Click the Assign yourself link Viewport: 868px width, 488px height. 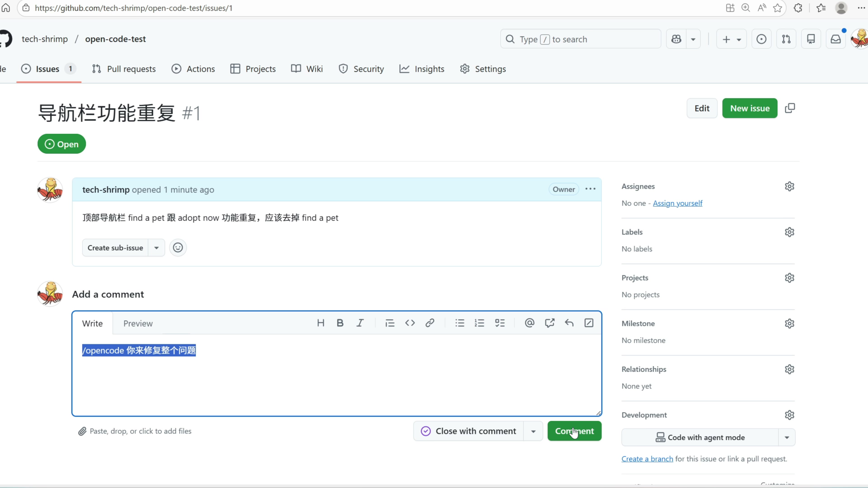click(x=677, y=203)
